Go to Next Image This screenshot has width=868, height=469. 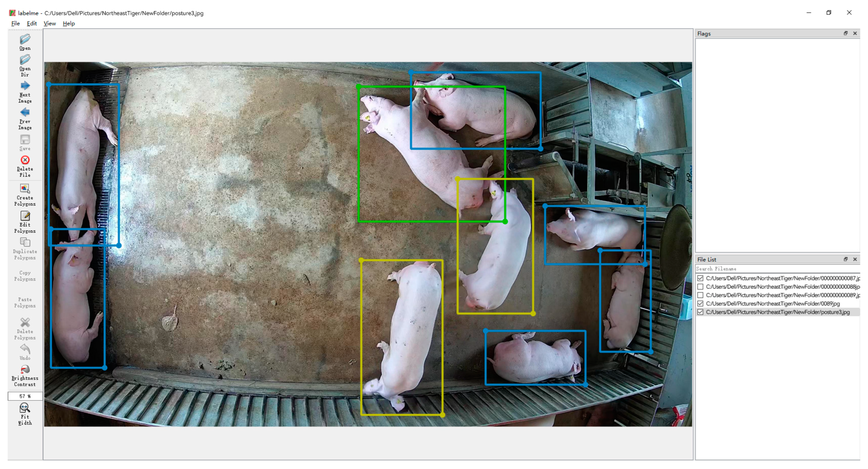(25, 92)
